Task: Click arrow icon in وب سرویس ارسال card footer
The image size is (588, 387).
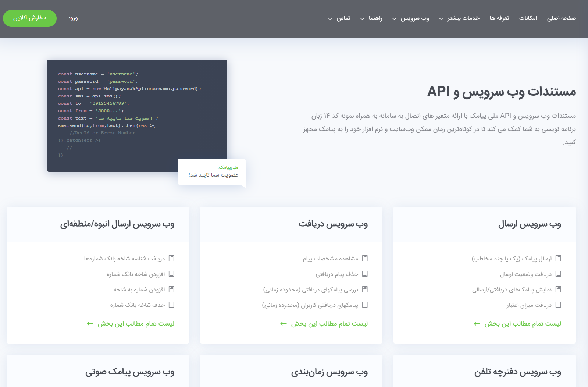Action: (x=477, y=324)
